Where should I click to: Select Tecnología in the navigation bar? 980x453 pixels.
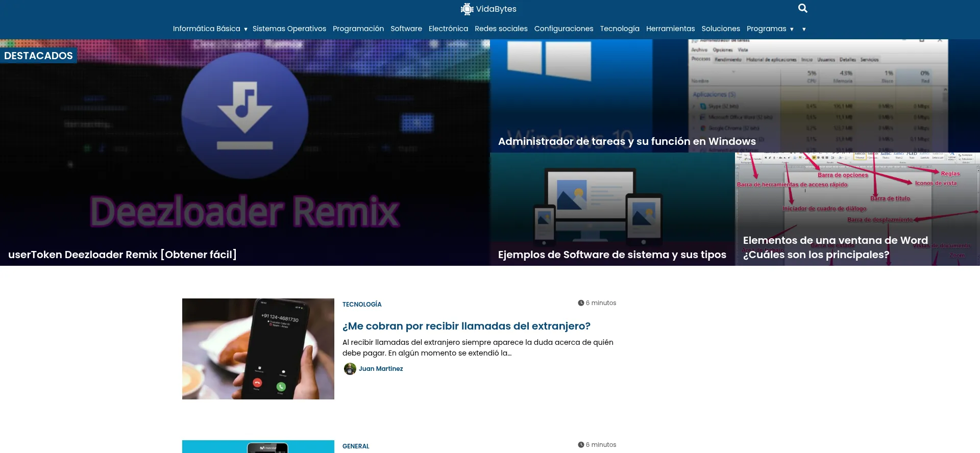620,29
